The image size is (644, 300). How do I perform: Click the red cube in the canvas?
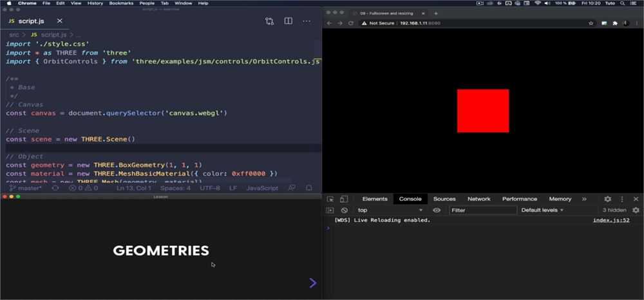pos(483,111)
